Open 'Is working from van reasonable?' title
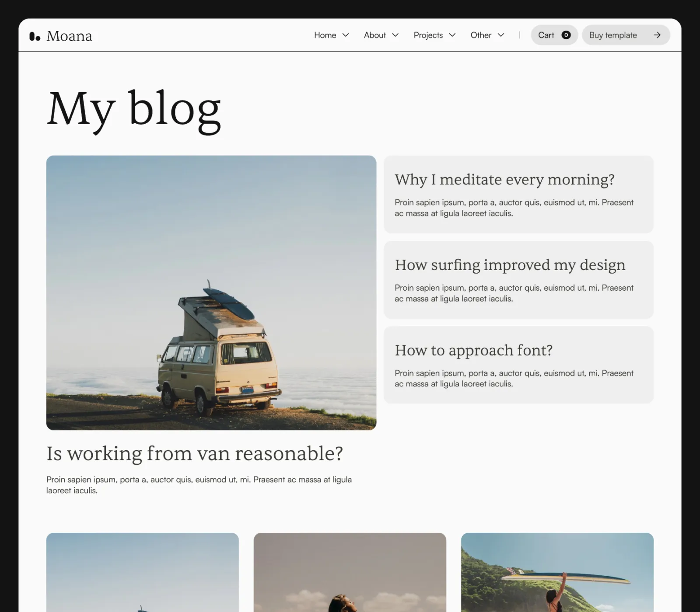The image size is (700, 612). pyautogui.click(x=195, y=454)
